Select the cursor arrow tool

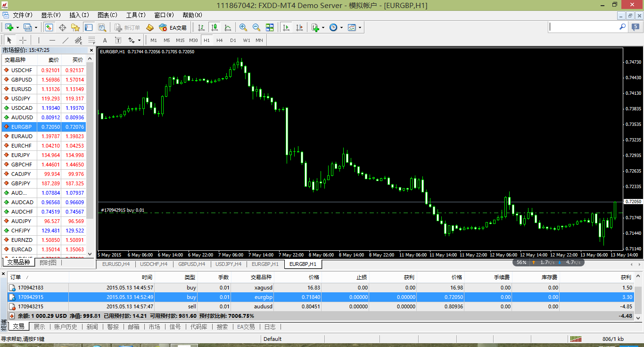point(9,40)
